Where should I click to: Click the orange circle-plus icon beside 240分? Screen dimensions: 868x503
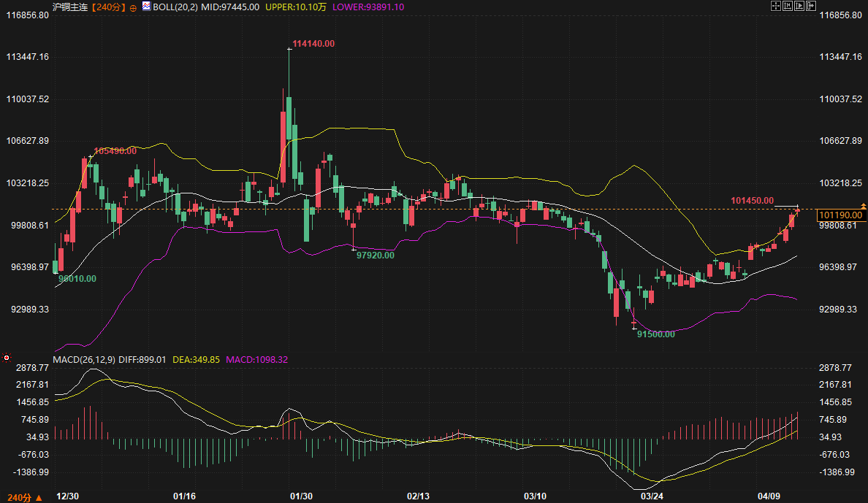click(x=132, y=7)
